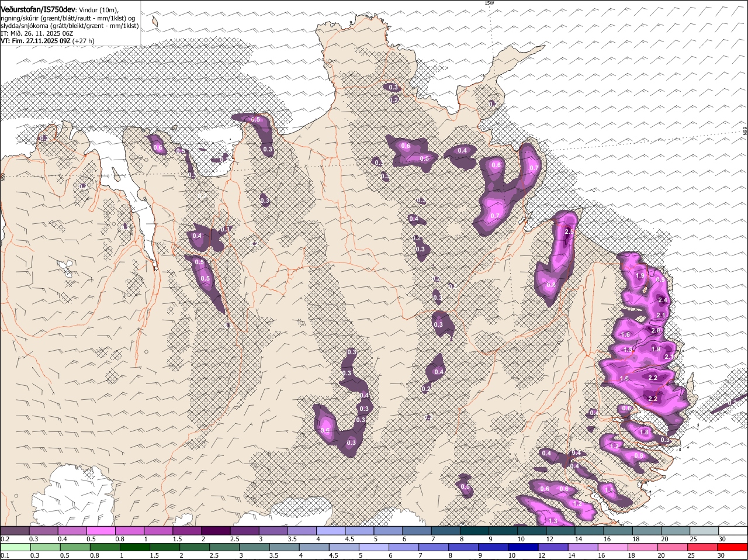Select the "1.3" precipitation value on the map
Screen dimensions: 748x560
(553, 520)
